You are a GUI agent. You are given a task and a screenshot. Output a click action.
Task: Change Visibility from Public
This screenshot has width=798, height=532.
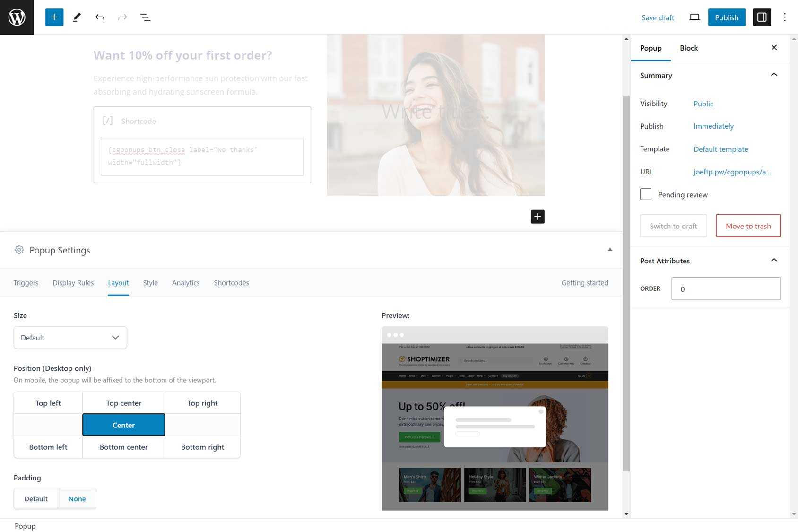[703, 104]
